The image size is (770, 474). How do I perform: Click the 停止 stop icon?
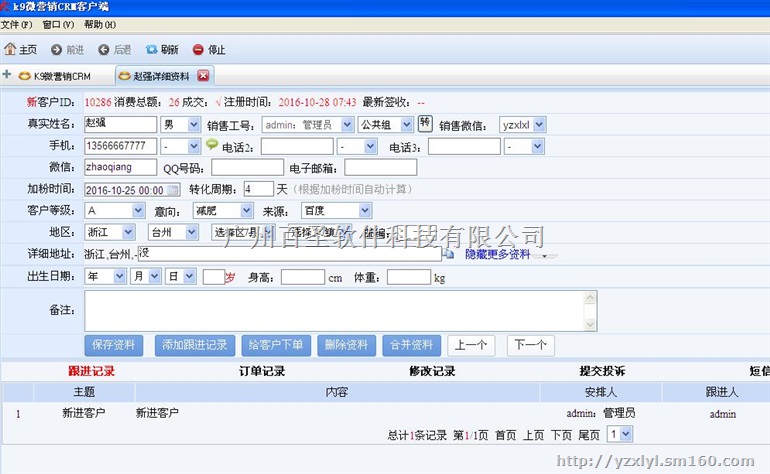click(x=198, y=49)
